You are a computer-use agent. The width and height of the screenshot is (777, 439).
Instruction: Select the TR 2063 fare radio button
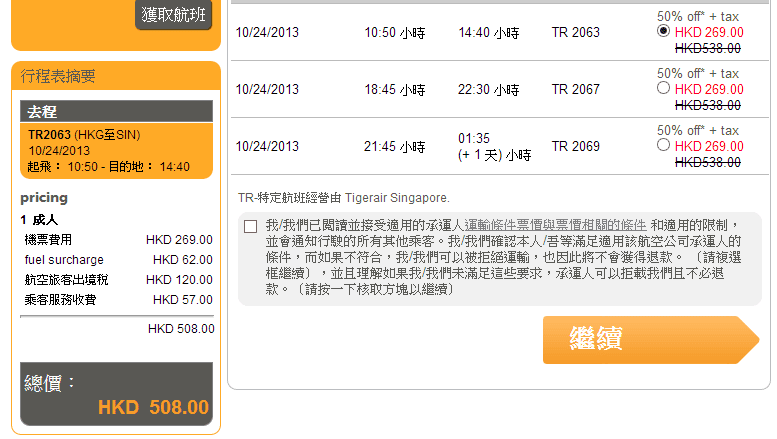point(664,32)
